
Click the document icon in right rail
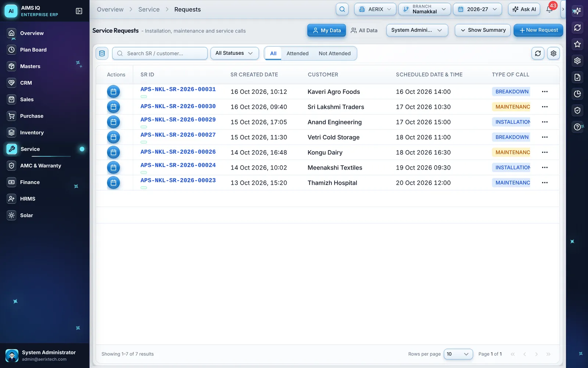tap(577, 77)
